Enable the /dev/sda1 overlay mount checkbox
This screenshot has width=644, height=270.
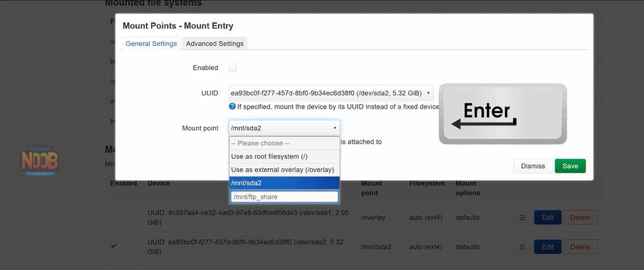(114, 216)
